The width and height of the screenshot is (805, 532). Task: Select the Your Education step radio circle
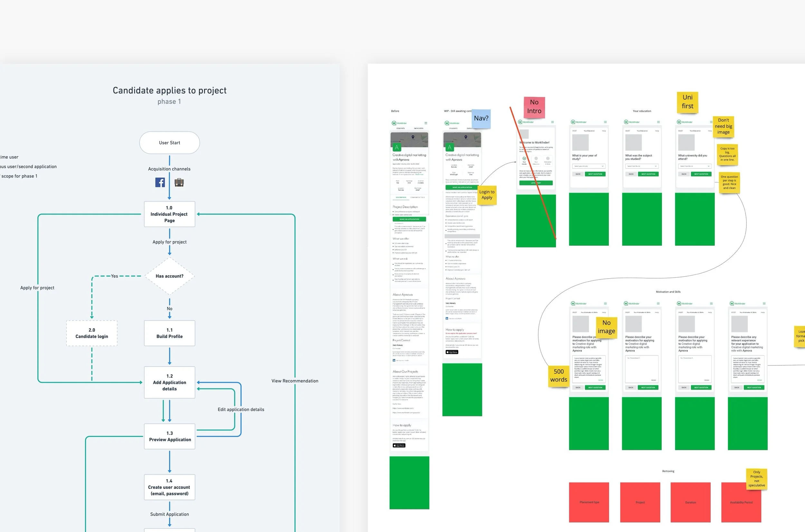pyautogui.click(x=536, y=158)
